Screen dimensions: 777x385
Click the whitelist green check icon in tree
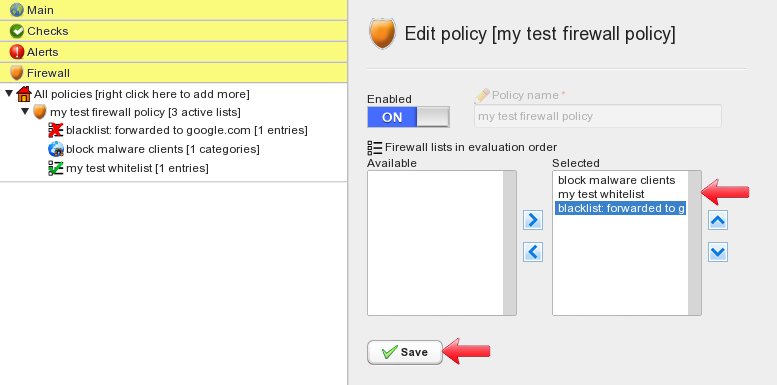coord(56,168)
